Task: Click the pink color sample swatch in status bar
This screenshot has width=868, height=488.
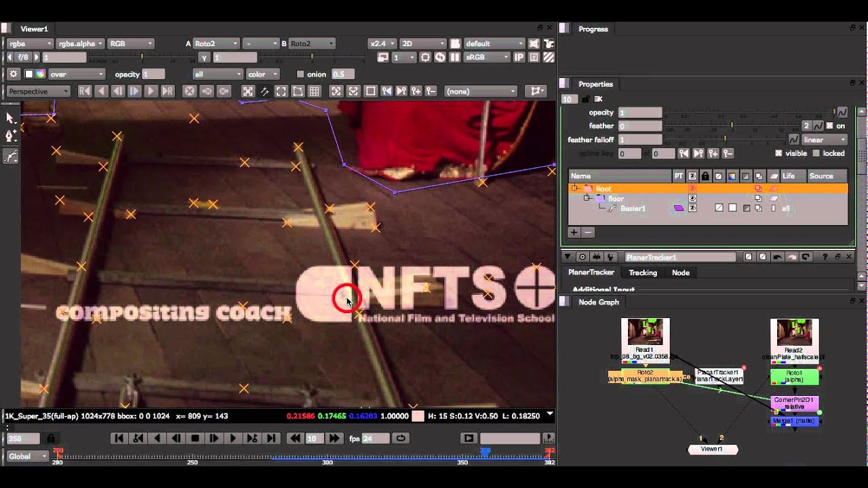Action: click(418, 416)
